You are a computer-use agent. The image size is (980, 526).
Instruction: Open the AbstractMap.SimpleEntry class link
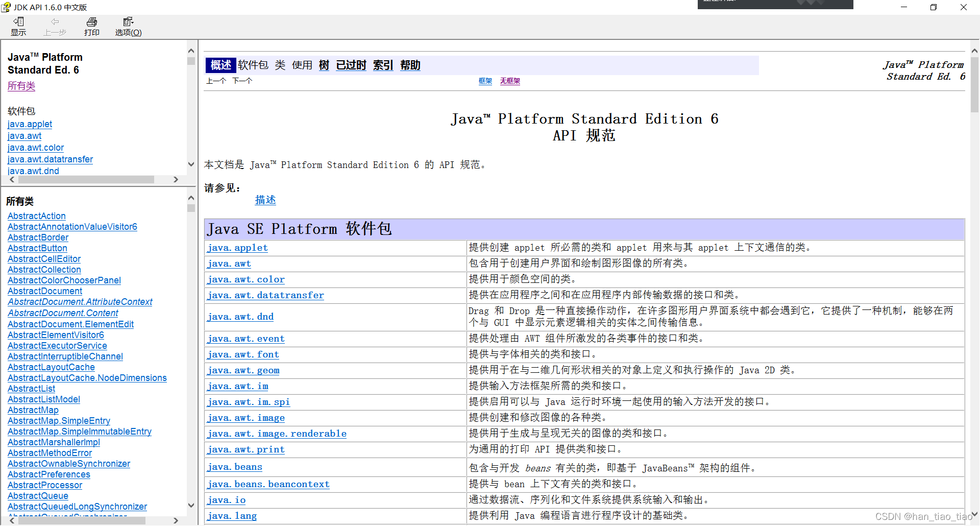pos(59,421)
